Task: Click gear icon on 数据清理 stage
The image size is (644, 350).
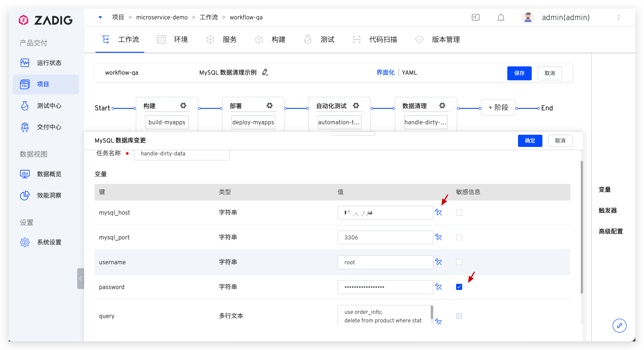Action: tap(442, 106)
